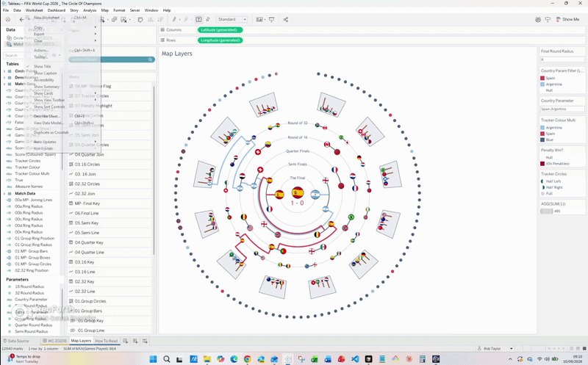Click the Format paint roller icon beside Show Me
Screen dimensions: 588x365
548,20
